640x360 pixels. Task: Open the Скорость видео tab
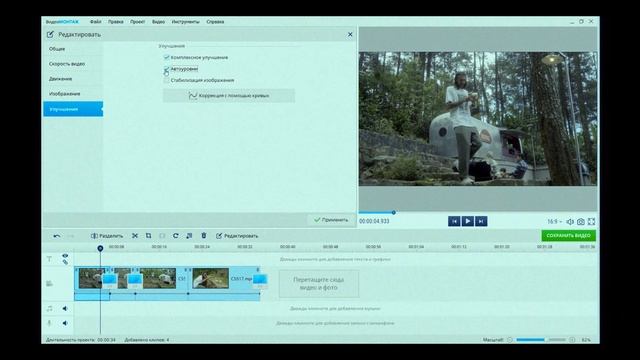pyautogui.click(x=73, y=64)
